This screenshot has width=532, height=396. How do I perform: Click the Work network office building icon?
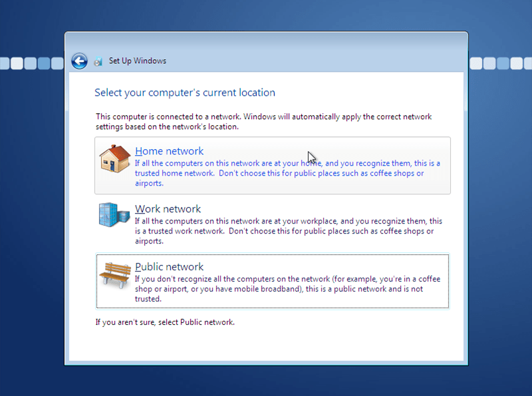(113, 215)
